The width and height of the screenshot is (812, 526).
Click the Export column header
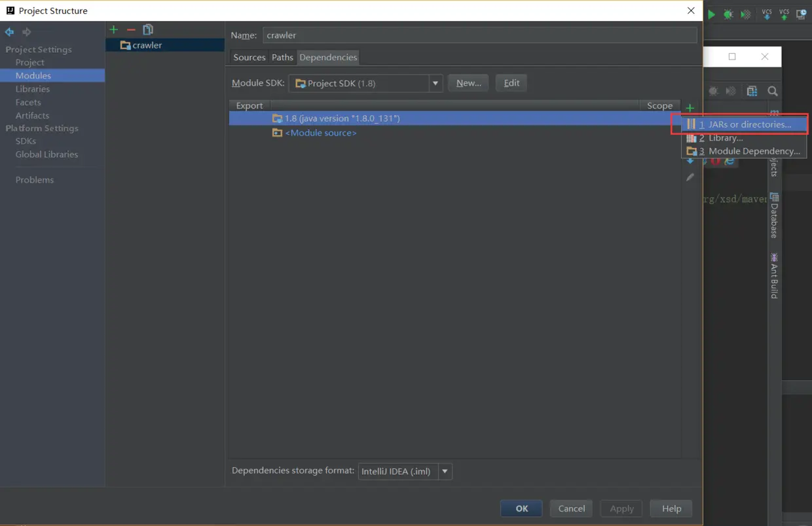tap(249, 105)
